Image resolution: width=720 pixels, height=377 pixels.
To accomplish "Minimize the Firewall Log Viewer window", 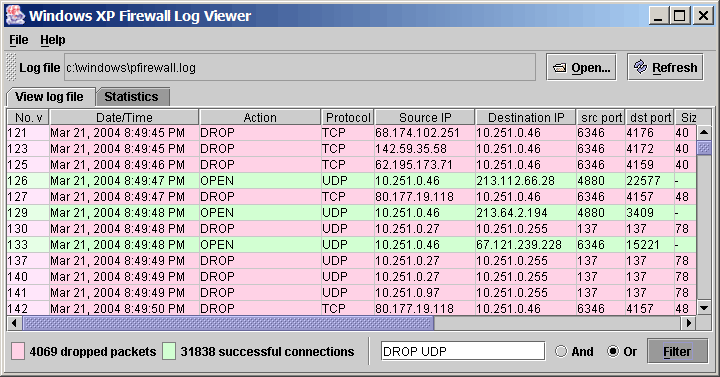I will coord(658,16).
